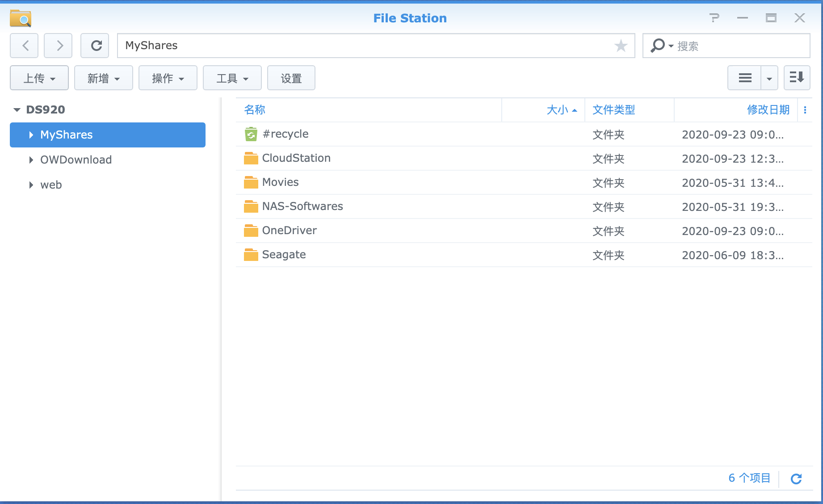This screenshot has height=504, width=823.
Task: Click the CloudStation folder icon
Action: coord(251,158)
